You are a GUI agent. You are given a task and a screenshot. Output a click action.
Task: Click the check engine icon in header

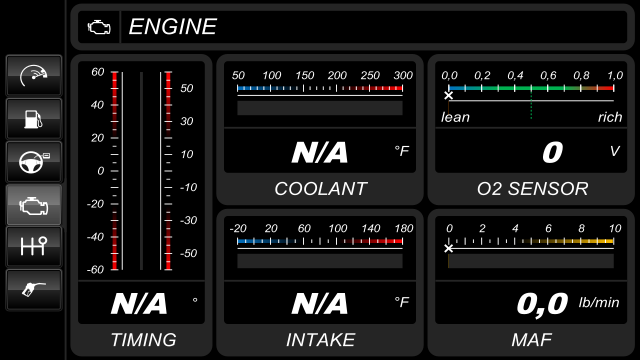coord(99,27)
